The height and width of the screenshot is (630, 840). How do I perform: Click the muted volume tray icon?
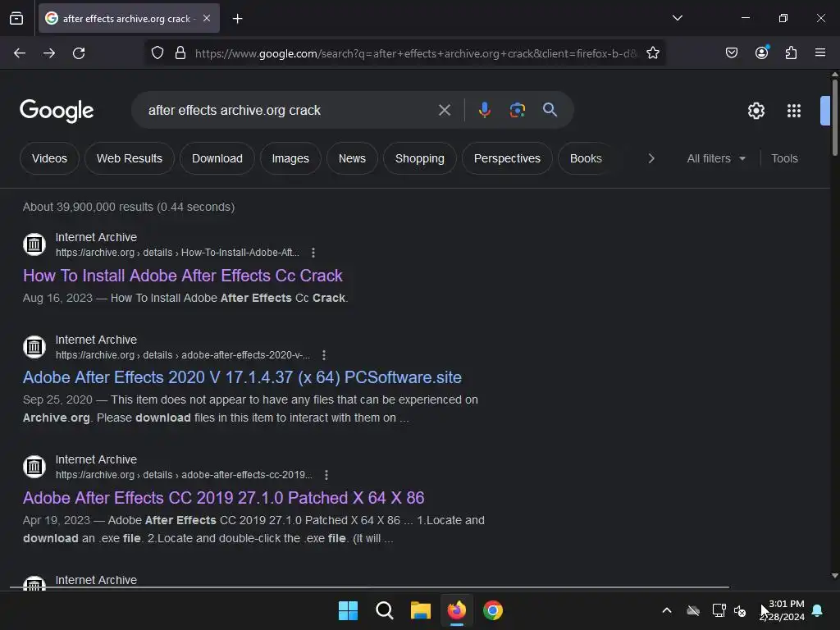point(741,610)
